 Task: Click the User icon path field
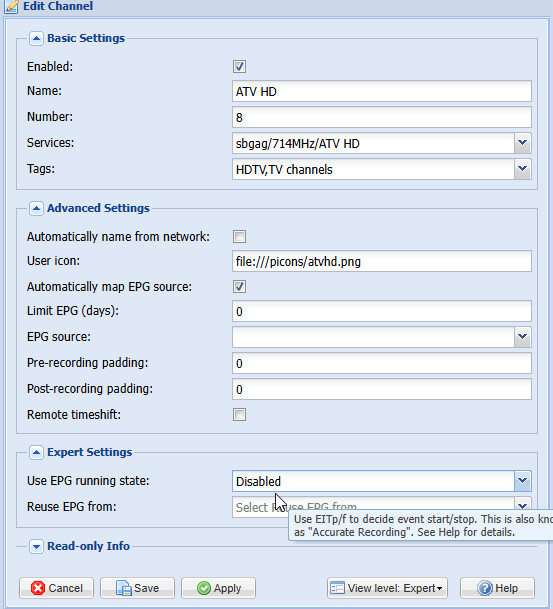pos(382,261)
